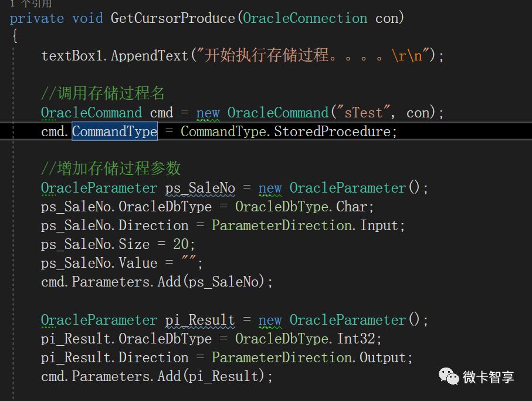Click cmd.Parameters.Add(pi_Result) line
This screenshot has height=401, width=532.
157,376
